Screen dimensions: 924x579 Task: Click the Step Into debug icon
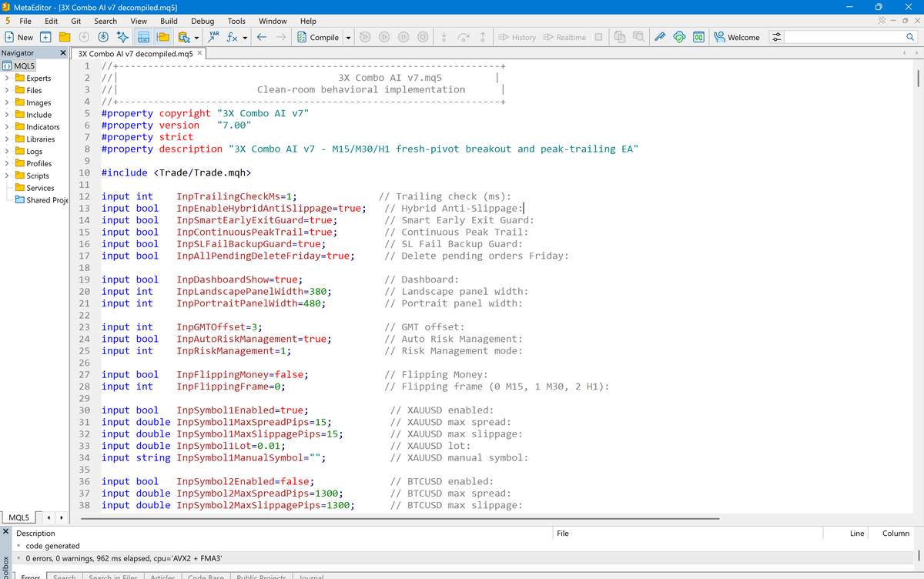pyautogui.click(x=444, y=37)
